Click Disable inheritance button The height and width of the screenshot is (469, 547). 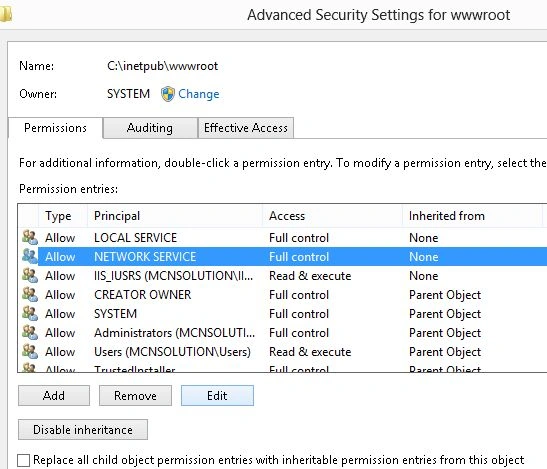83,430
